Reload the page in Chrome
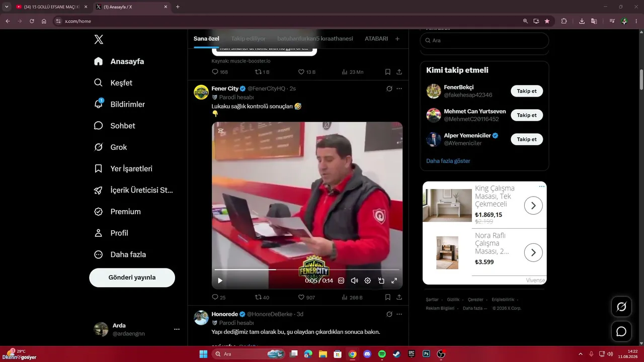 [32, 21]
